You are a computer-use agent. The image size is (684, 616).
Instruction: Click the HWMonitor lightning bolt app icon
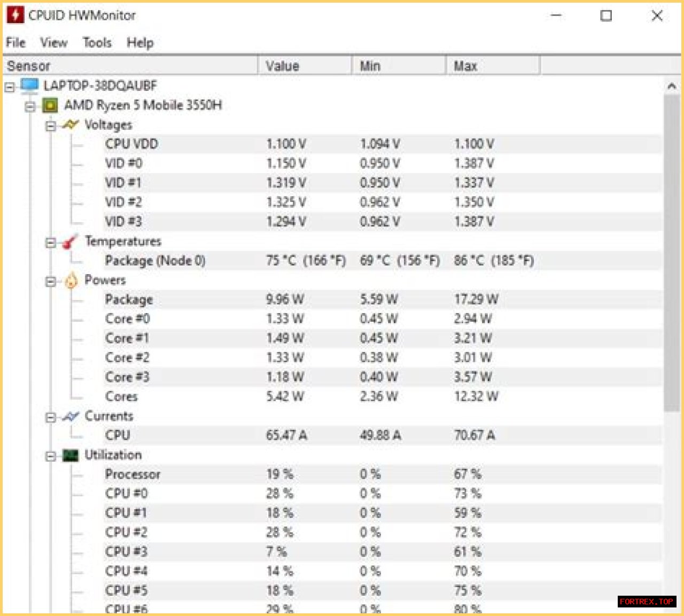[15, 15]
